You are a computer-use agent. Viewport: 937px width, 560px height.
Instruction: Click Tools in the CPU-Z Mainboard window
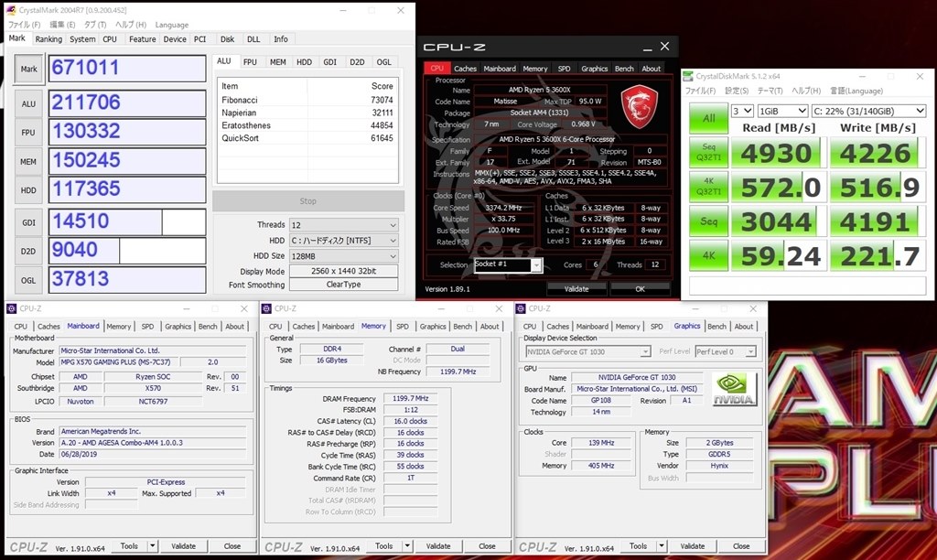[129, 545]
